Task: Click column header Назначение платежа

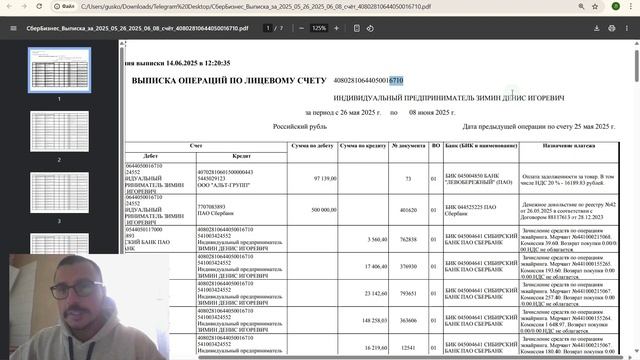Action: point(569,146)
